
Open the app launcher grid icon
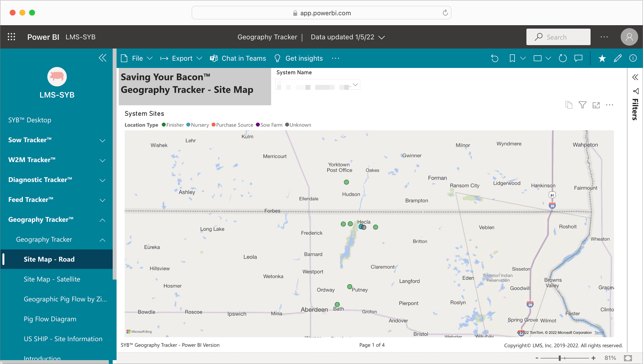coord(11,37)
